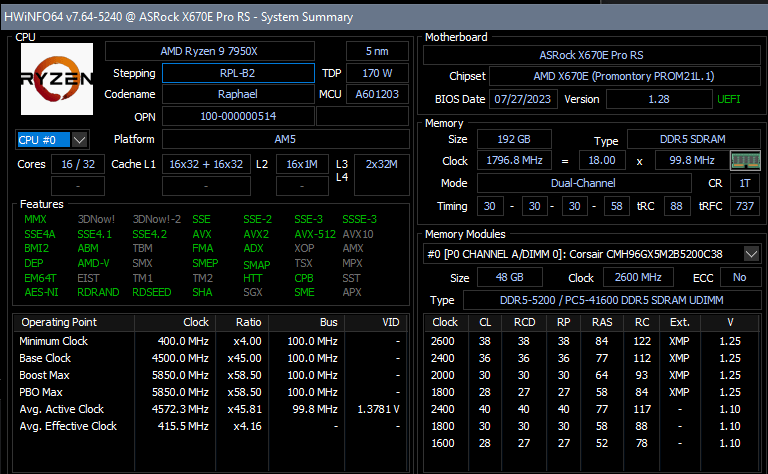Click the Dual-Channel mode value
Viewport: 768px width, 474px height.
tap(583, 183)
